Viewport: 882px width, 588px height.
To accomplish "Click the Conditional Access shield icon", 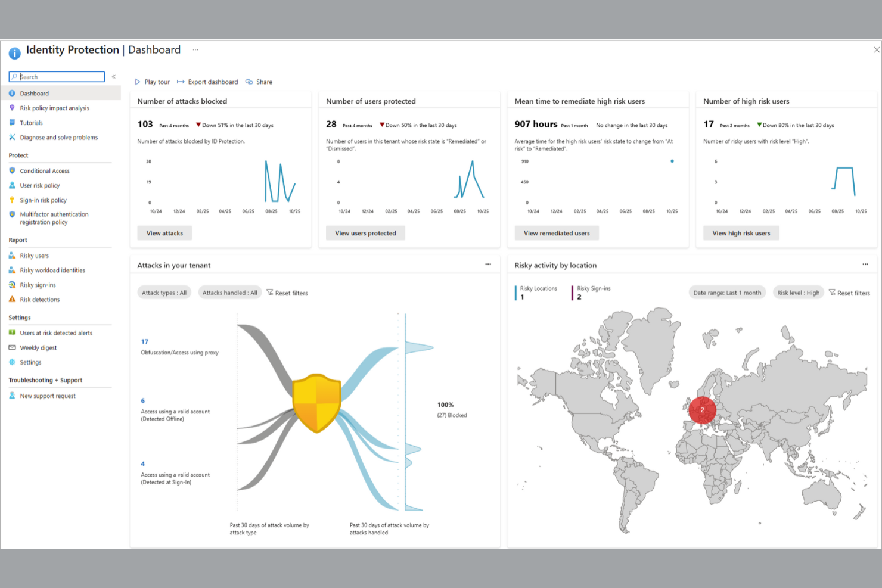I will (x=12, y=171).
